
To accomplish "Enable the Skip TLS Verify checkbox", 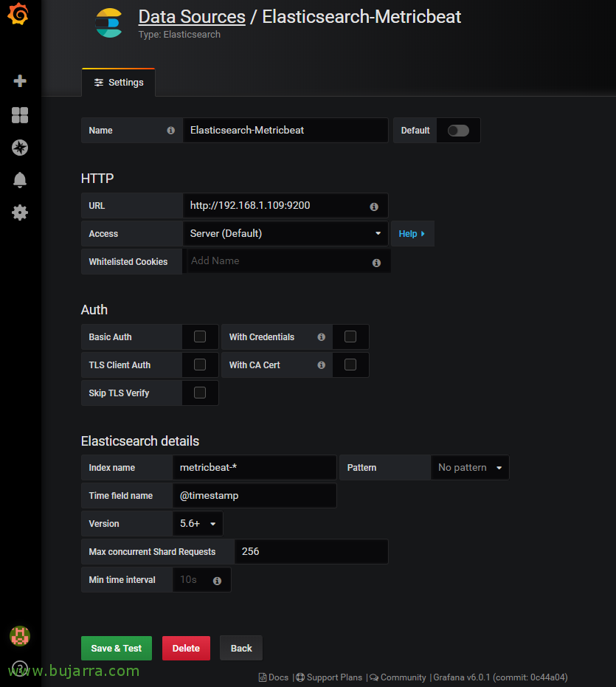I will point(200,393).
